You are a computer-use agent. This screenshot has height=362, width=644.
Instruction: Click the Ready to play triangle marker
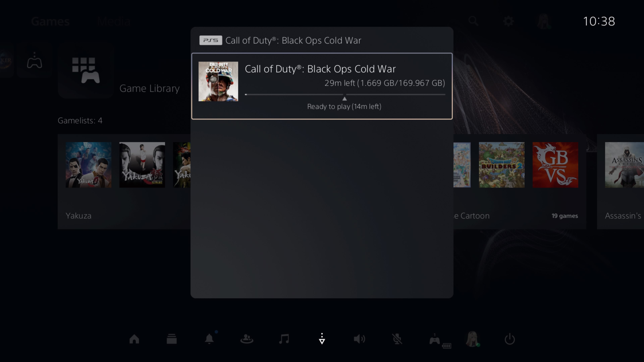344,99
